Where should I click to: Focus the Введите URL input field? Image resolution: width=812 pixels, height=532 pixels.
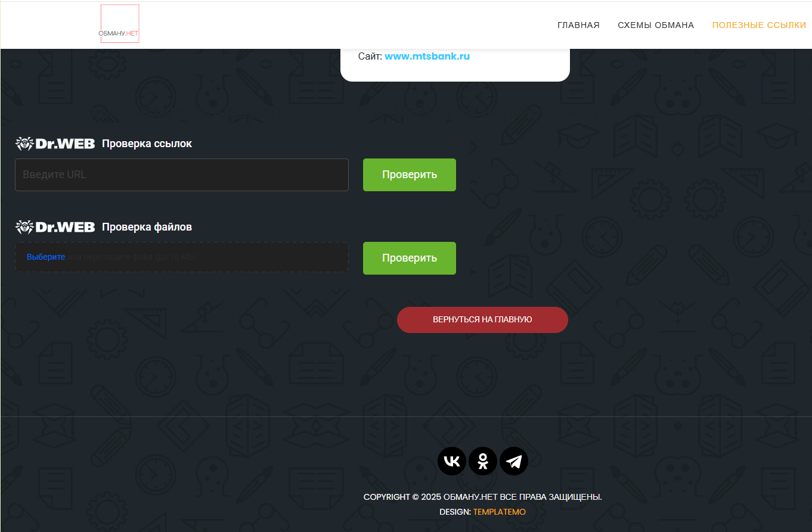pos(182,175)
